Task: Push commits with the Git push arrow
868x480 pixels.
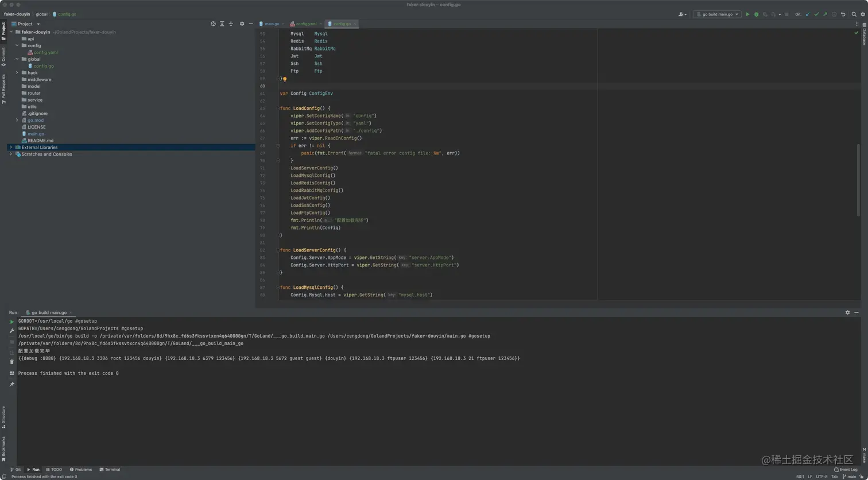Action: tap(825, 14)
